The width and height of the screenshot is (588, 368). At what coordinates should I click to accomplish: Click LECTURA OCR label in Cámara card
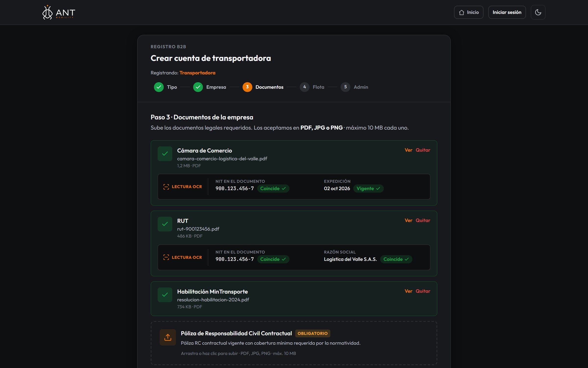(187, 187)
